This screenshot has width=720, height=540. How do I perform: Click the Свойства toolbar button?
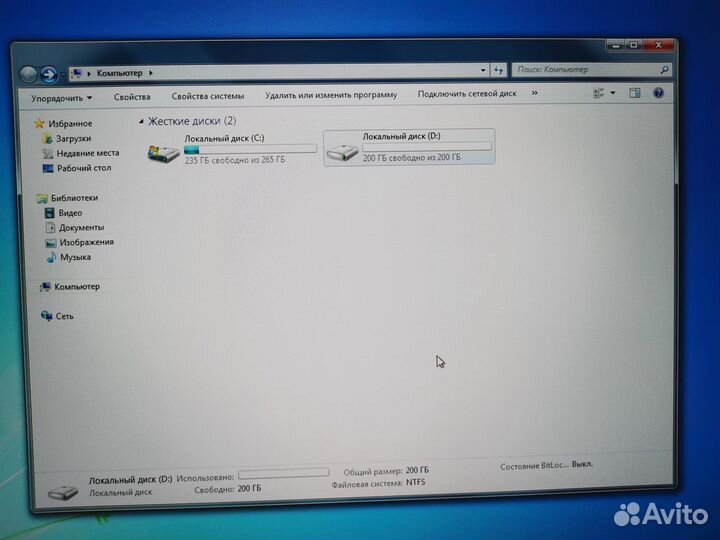(x=132, y=96)
